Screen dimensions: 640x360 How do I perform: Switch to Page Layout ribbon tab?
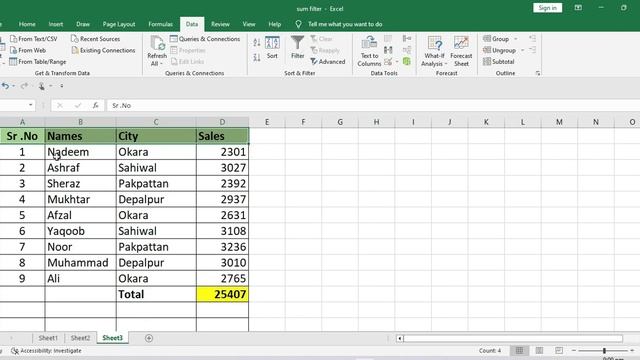point(119,24)
